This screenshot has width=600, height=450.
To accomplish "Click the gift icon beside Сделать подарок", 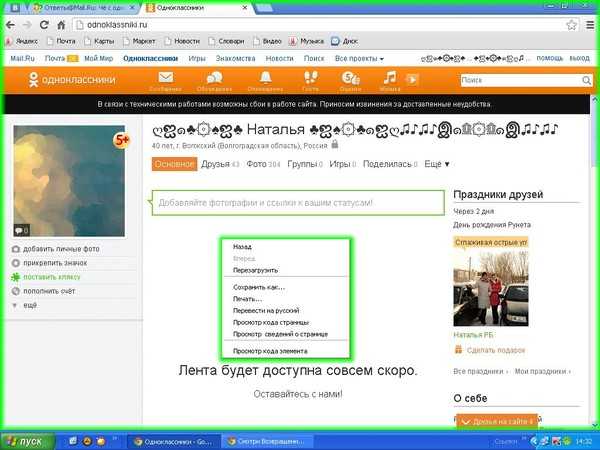I will pyautogui.click(x=458, y=349).
